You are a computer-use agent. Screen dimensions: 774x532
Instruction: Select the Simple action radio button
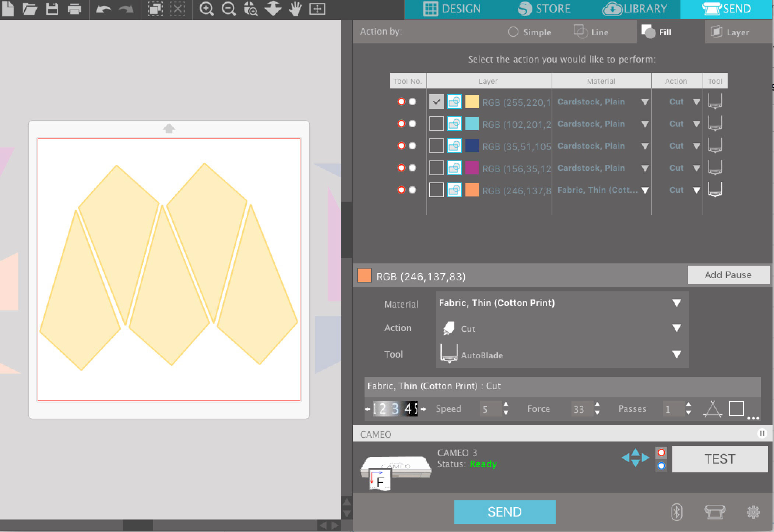click(x=513, y=32)
